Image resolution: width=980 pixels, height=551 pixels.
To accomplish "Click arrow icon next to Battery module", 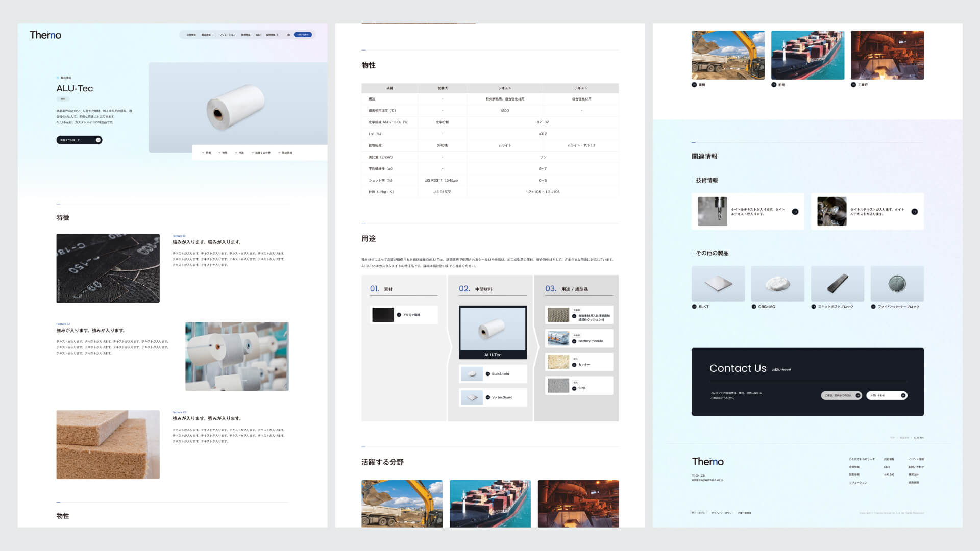I will point(574,341).
